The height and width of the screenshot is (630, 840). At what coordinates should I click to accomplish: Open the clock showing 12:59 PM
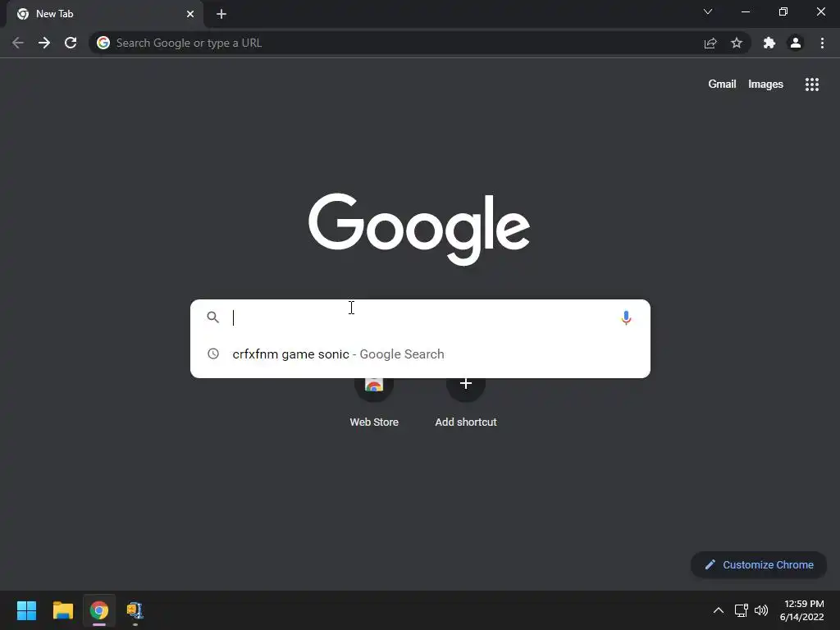pos(802,610)
